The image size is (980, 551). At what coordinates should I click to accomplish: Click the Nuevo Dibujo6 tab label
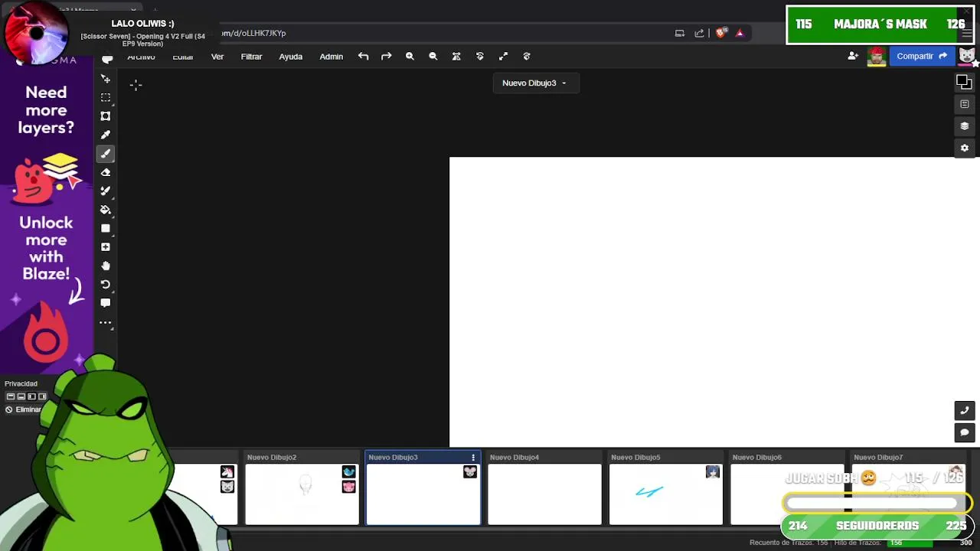point(756,458)
